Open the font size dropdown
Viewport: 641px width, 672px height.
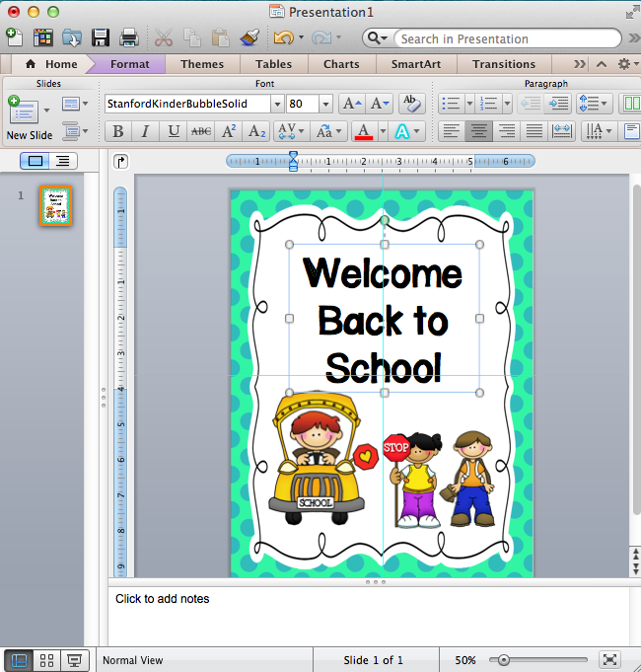click(325, 105)
